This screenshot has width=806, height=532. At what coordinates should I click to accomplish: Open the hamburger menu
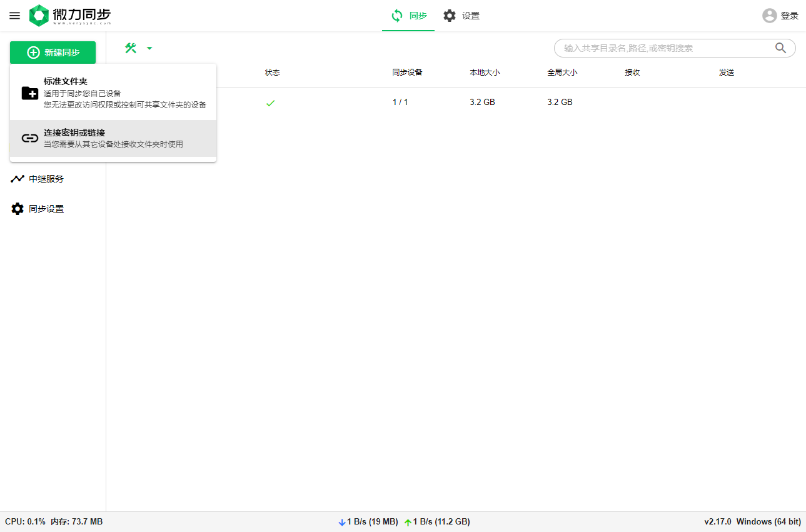[x=14, y=16]
